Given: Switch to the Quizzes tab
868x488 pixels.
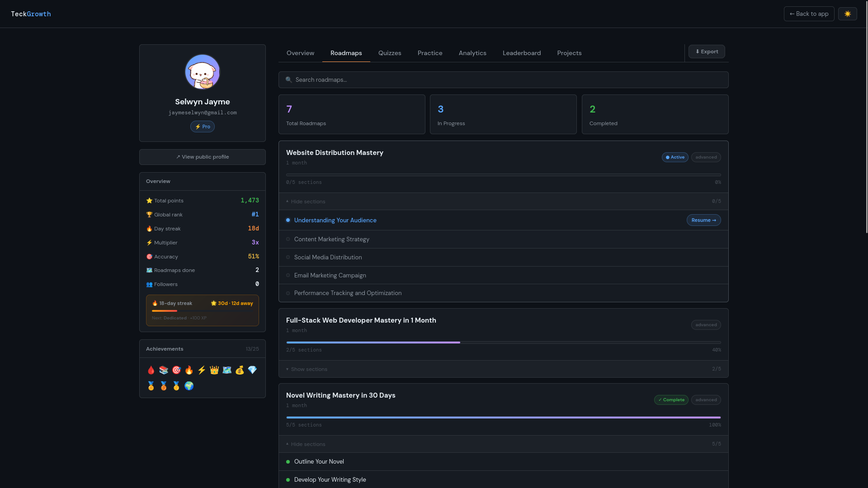Looking at the screenshot, I should pos(390,53).
